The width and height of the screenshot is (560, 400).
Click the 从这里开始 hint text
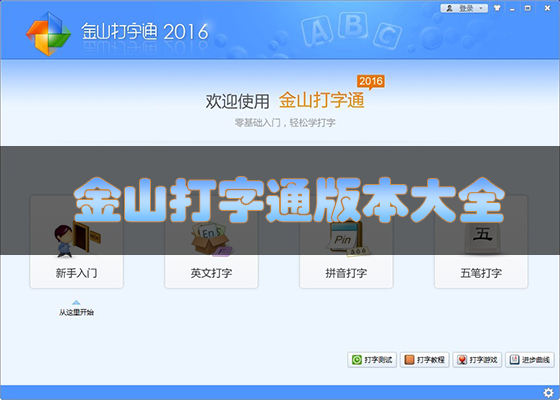[x=76, y=312]
